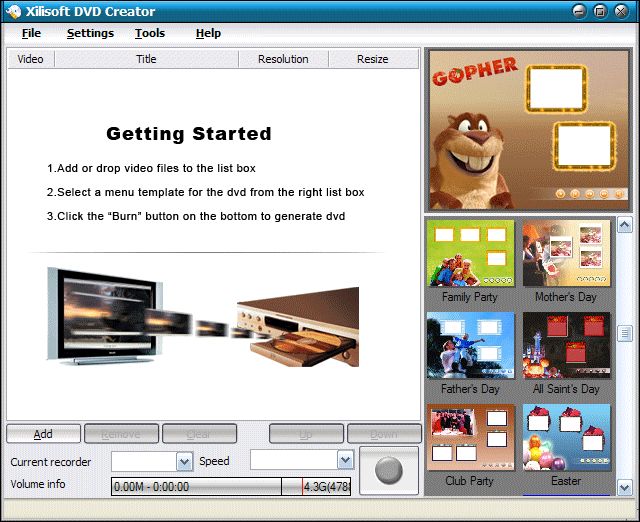The height and width of the screenshot is (522, 640).
Task: Expand the Speed dropdown list
Action: (x=345, y=460)
